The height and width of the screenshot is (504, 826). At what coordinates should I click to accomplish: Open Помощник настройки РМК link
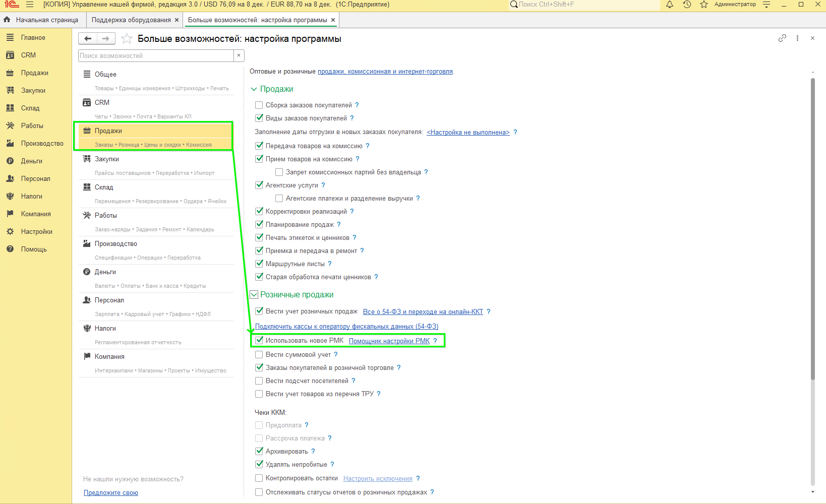[x=389, y=341]
